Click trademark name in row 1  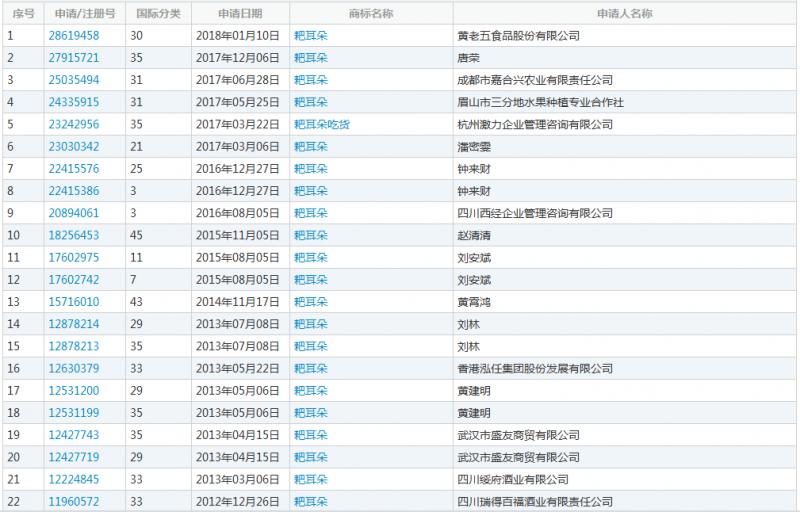pos(310,36)
